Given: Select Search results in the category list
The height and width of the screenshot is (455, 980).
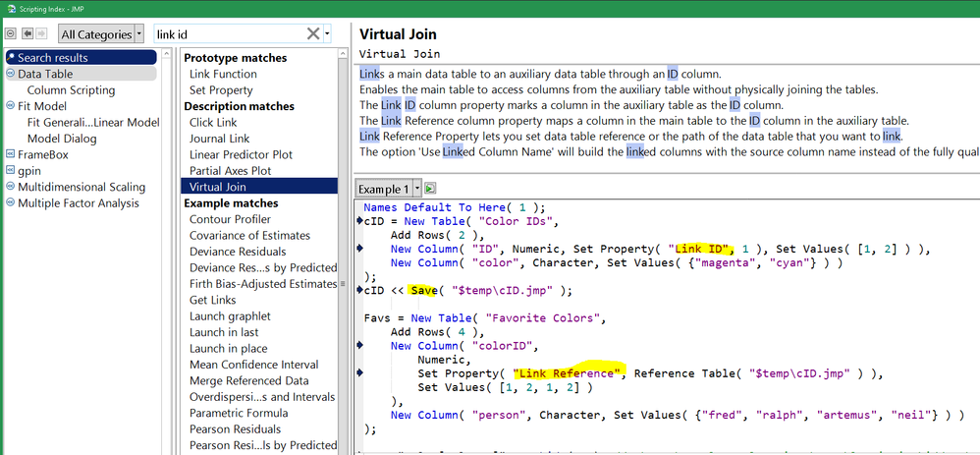Looking at the screenshot, I should 81,58.
